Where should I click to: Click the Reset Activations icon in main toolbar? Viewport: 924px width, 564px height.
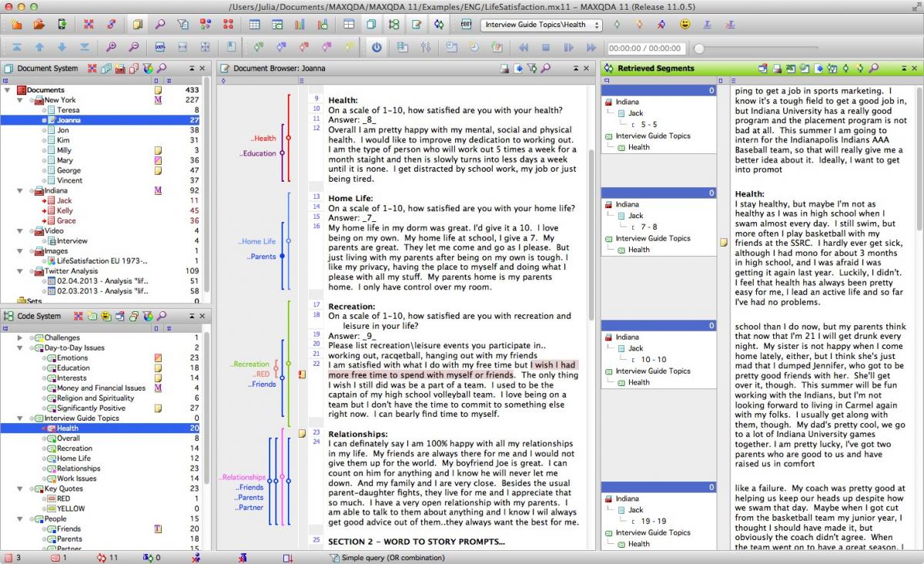tap(89, 24)
